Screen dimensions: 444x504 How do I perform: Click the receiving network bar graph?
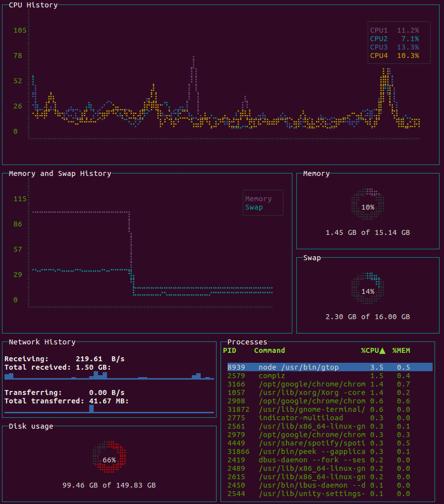(x=109, y=376)
